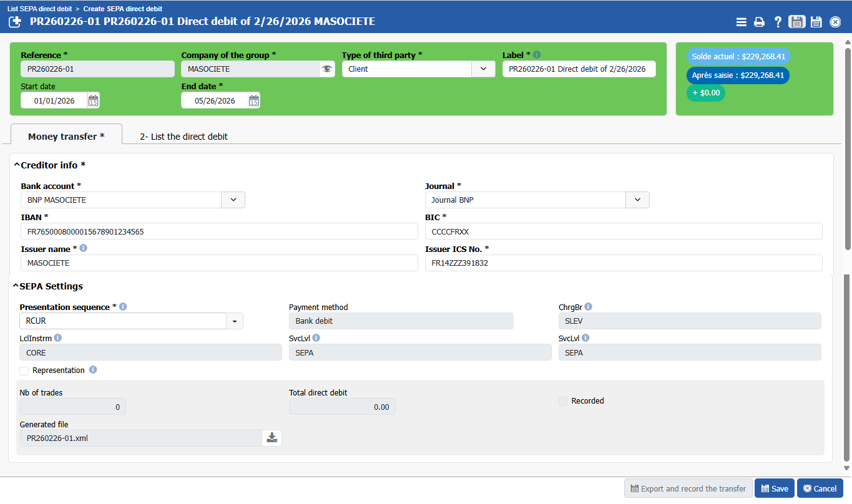Download the generated PR260226-01.xml file
This screenshot has height=504, width=852.
coord(272,438)
